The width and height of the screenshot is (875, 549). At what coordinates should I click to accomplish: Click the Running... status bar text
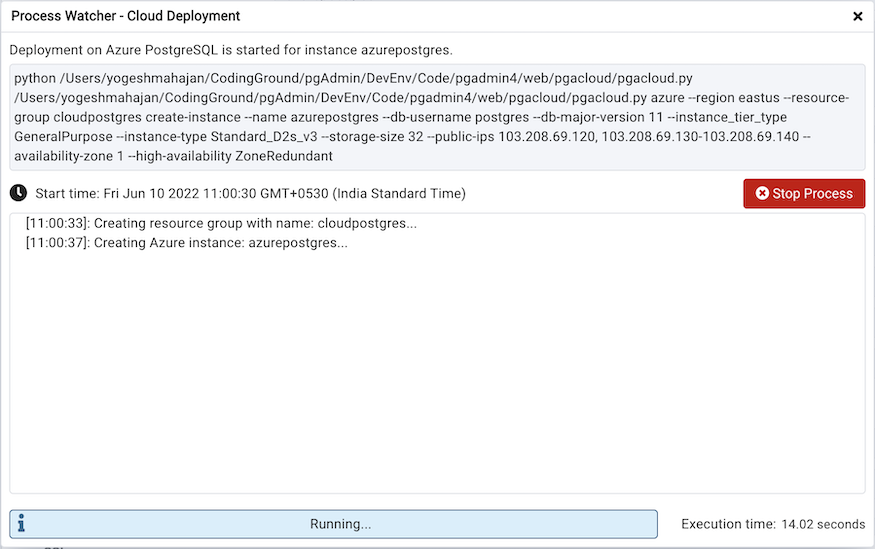(x=340, y=524)
